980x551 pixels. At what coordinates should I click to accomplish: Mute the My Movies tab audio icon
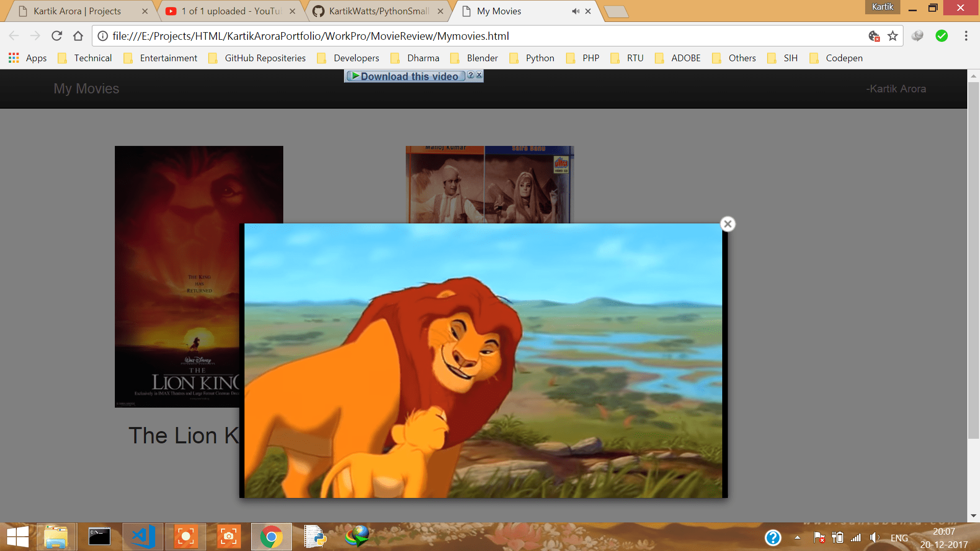pos(575,11)
